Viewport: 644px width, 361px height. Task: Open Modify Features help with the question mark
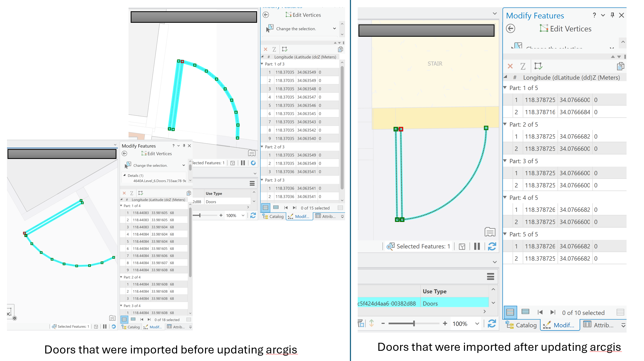(x=594, y=15)
